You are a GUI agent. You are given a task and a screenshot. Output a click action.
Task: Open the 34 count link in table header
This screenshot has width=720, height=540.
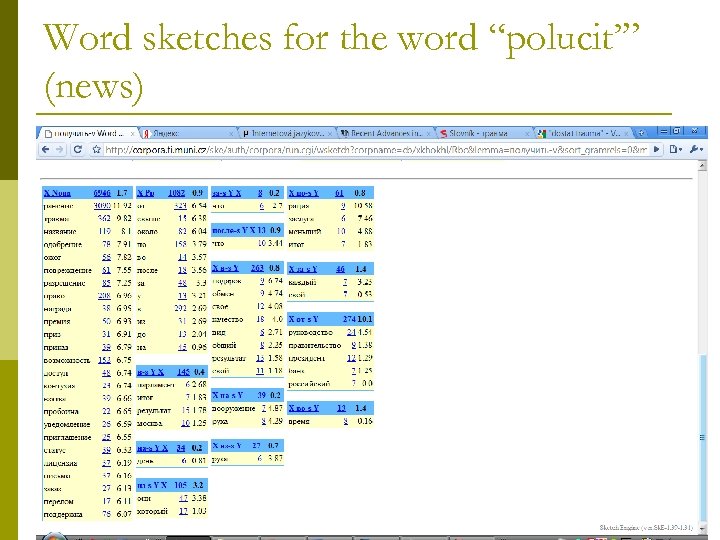point(181,448)
